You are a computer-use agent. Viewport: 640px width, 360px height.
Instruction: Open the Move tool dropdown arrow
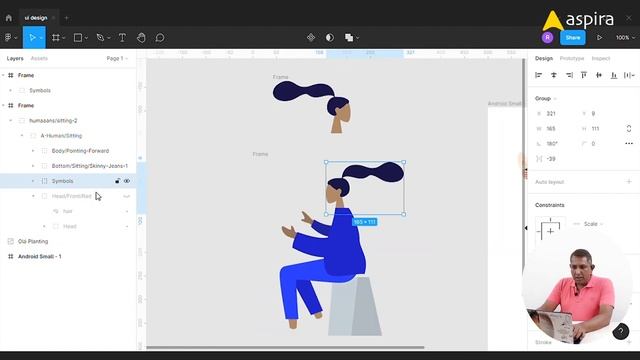41,38
